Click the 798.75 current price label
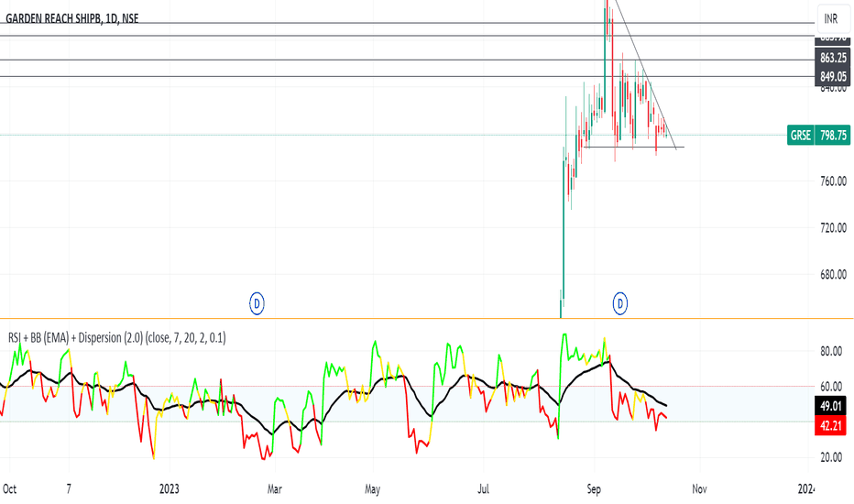 [x=833, y=135]
